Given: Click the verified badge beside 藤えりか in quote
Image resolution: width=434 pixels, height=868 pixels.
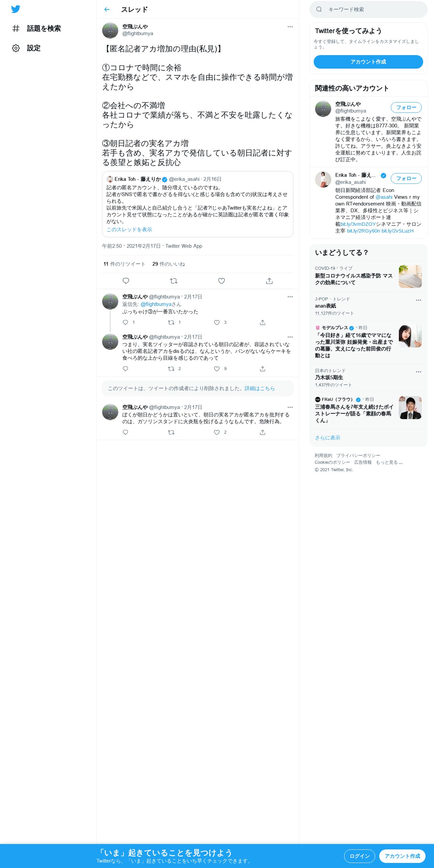Looking at the screenshot, I should click(165, 179).
